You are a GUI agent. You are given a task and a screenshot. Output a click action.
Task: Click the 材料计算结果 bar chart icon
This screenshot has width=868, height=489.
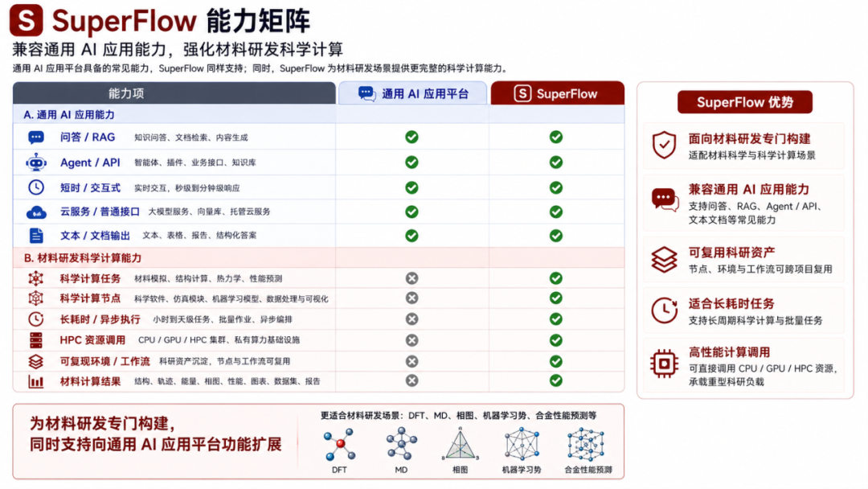click(36, 381)
